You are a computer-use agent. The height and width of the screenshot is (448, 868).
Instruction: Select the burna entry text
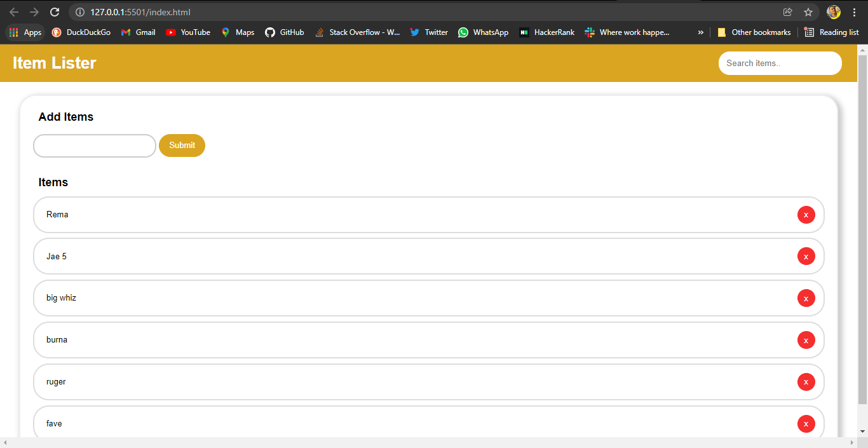pos(57,340)
